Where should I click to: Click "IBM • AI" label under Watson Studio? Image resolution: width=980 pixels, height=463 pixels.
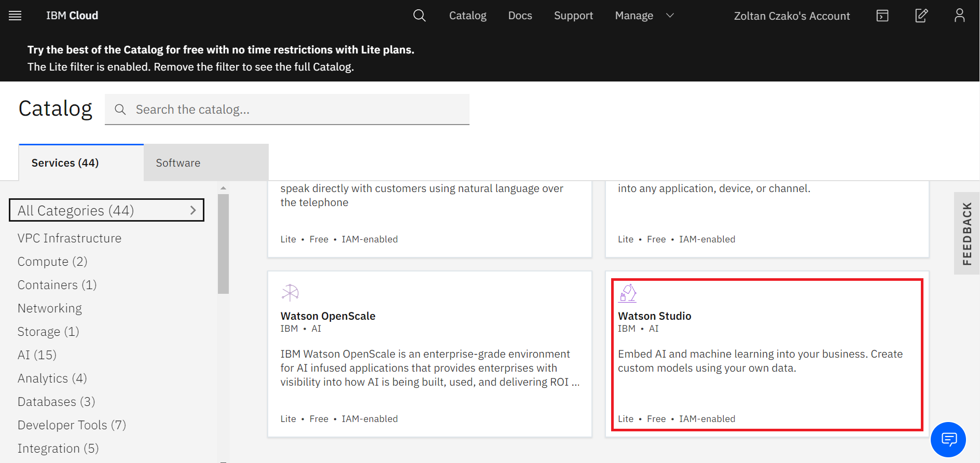point(638,329)
